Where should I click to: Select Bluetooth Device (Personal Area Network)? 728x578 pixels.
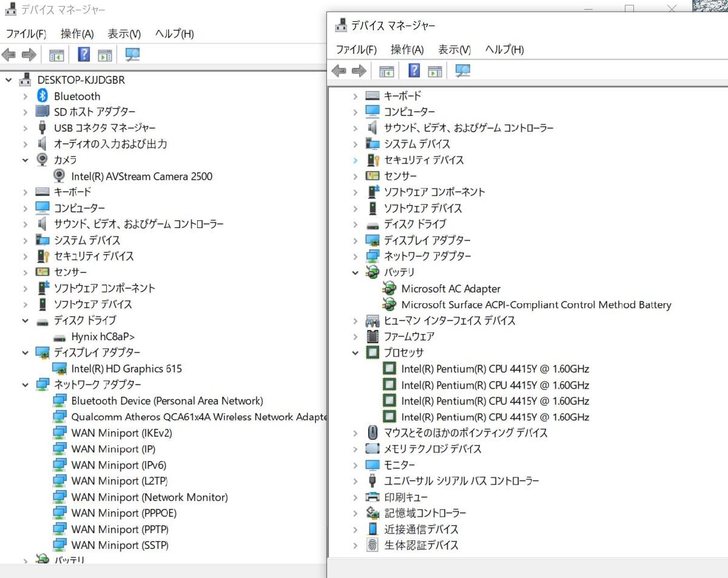click(167, 401)
